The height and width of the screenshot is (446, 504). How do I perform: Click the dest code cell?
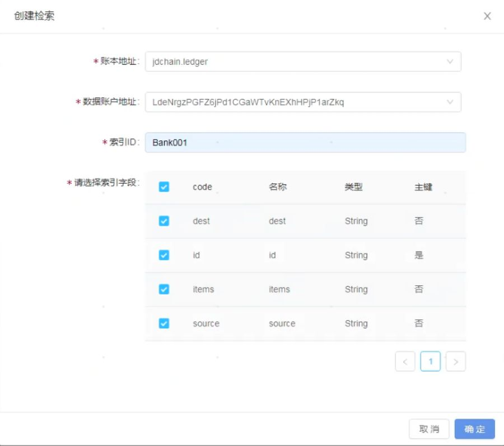(201, 221)
